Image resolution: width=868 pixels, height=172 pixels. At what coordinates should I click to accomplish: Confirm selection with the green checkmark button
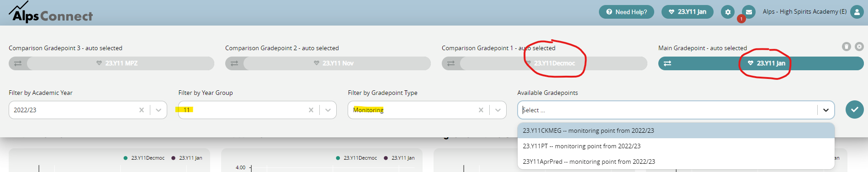click(854, 109)
